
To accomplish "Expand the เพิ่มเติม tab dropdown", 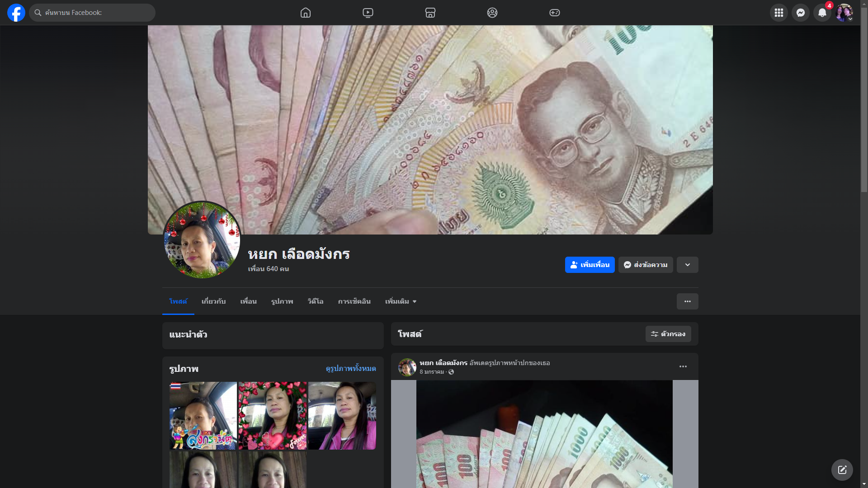I will coord(401,301).
